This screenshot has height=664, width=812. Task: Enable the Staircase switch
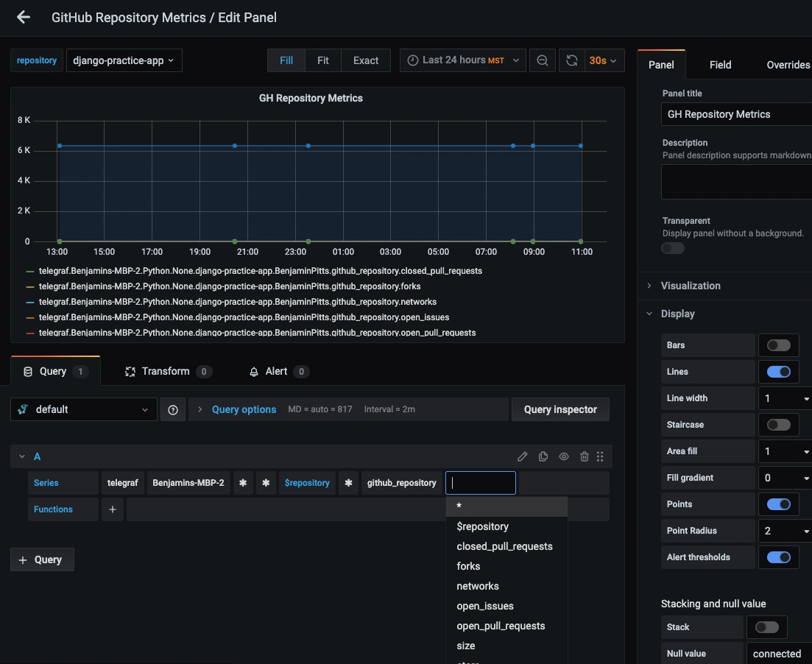(x=778, y=425)
